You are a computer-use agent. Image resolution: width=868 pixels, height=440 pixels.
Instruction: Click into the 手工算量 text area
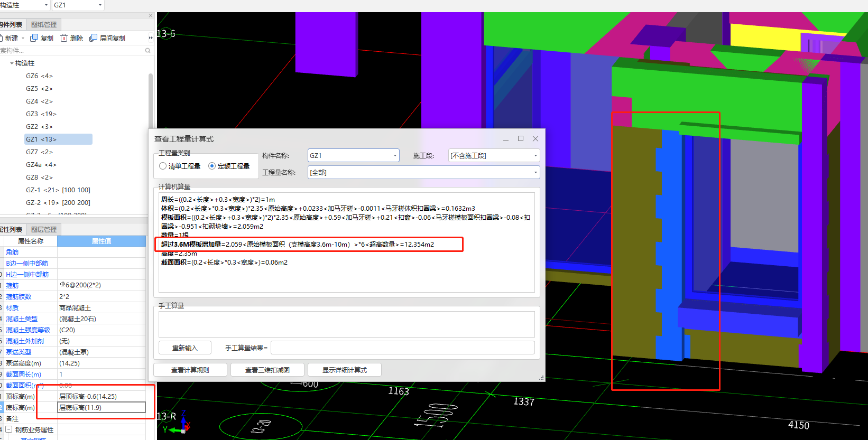coord(347,324)
